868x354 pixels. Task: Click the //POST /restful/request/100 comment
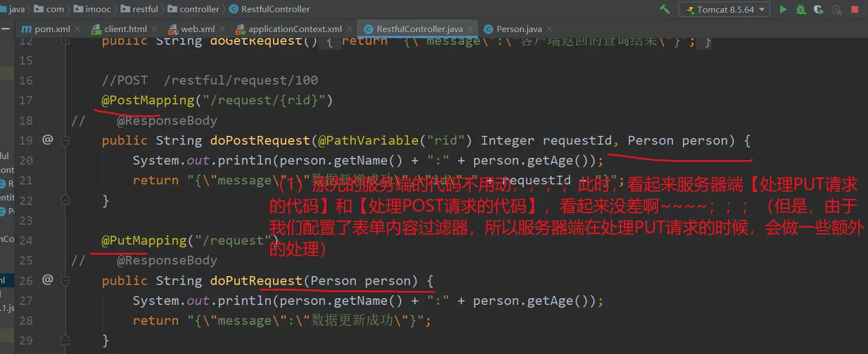(210, 80)
